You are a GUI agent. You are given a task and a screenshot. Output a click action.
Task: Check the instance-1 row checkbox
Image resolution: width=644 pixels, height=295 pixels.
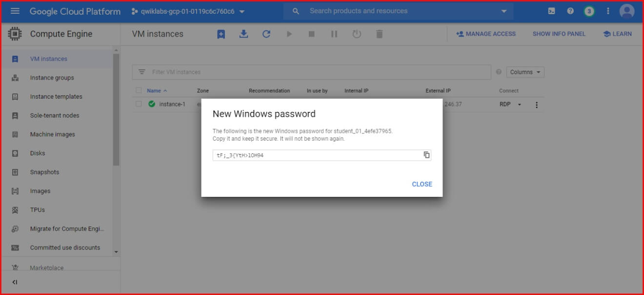pyautogui.click(x=139, y=104)
